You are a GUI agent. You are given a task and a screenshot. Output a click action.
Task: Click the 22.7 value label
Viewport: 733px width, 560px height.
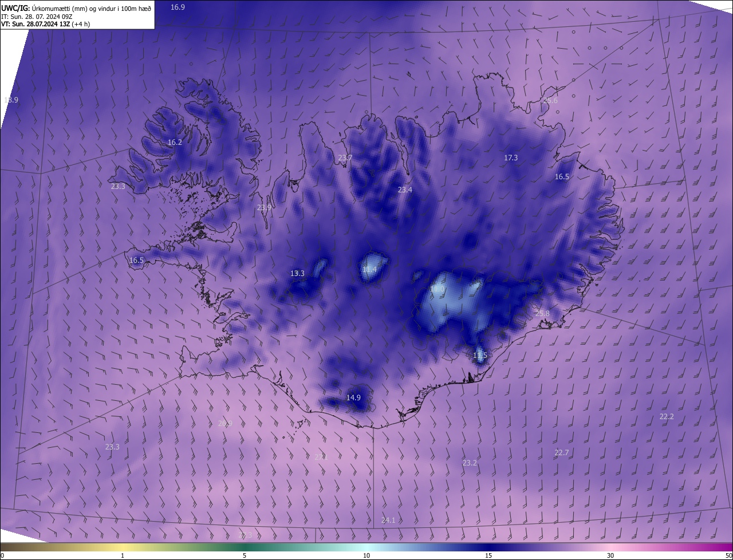coord(562,452)
